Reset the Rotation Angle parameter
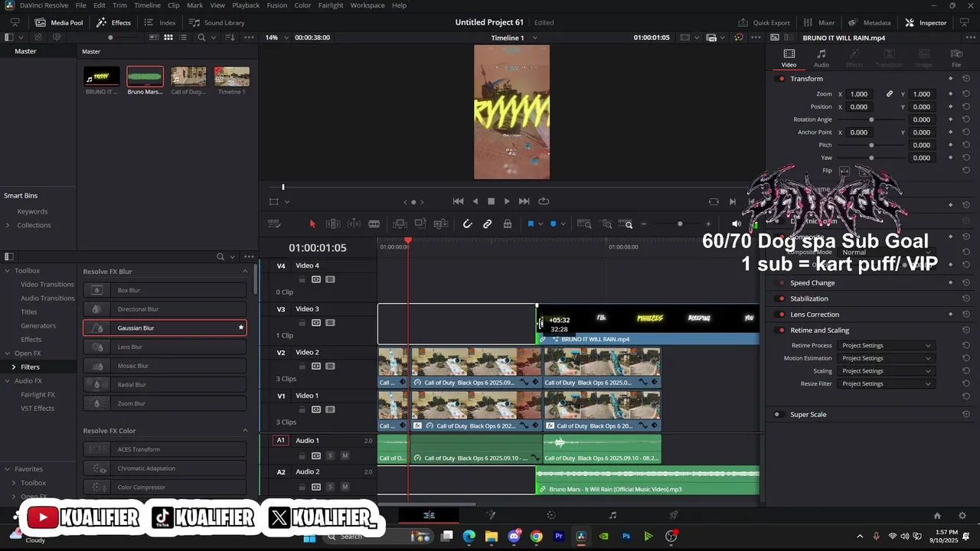Image resolution: width=980 pixels, height=551 pixels. point(966,119)
